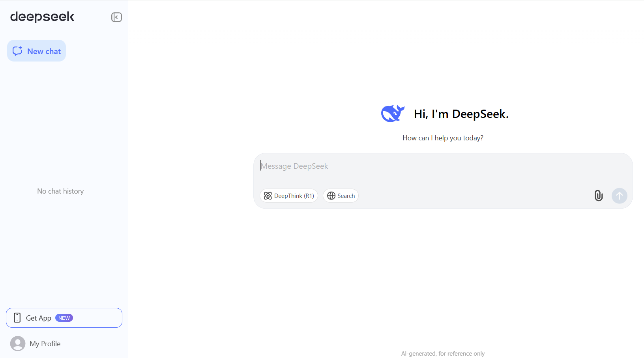Click the 'No chat history' text
Screen dimensions: 644x358
tap(60, 191)
